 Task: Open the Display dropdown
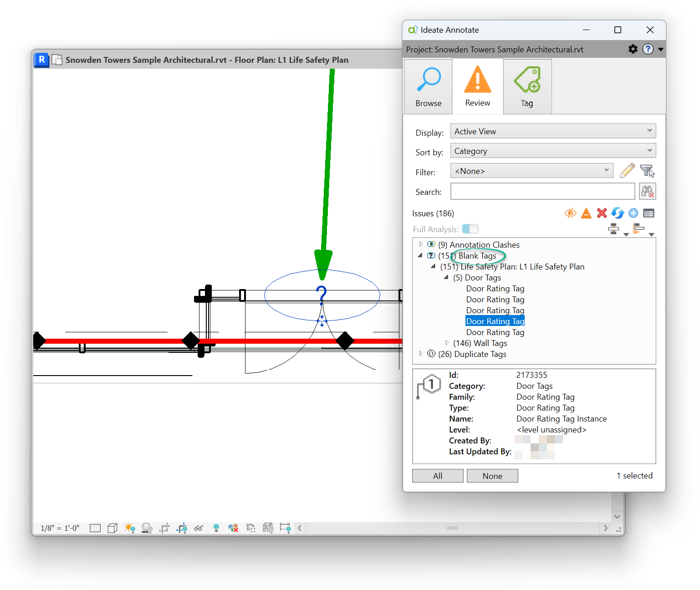click(x=553, y=131)
